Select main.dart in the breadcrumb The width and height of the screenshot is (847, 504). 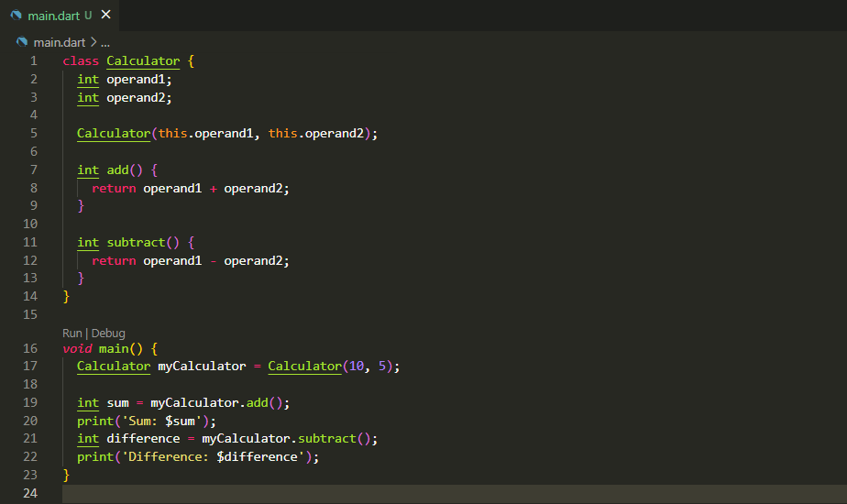click(x=60, y=42)
